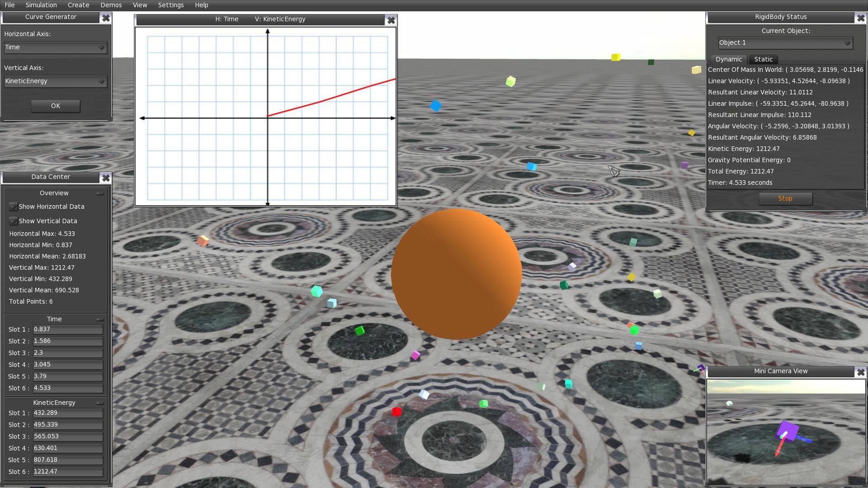868x488 pixels.
Task: Click the Slot 1 Time input field
Action: 67,329
